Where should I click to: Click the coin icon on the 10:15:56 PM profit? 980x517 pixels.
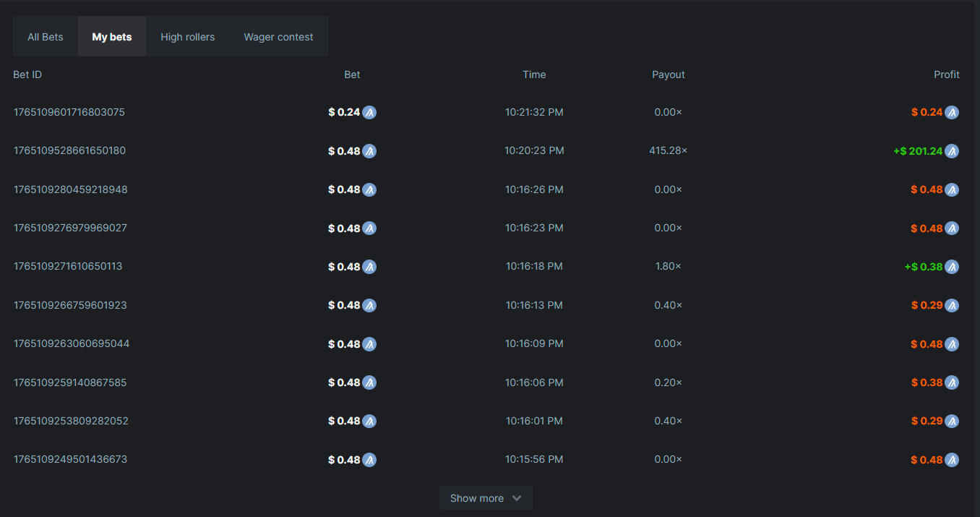coord(952,460)
